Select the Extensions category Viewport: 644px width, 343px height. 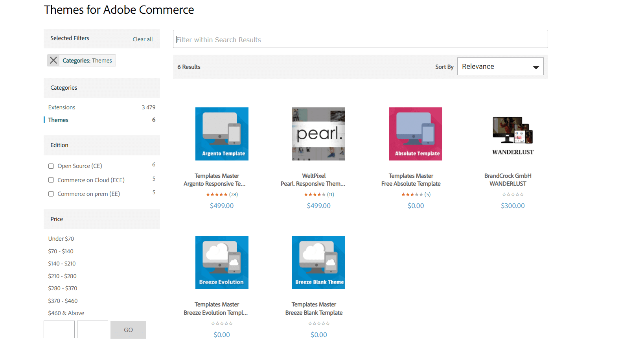click(x=62, y=107)
